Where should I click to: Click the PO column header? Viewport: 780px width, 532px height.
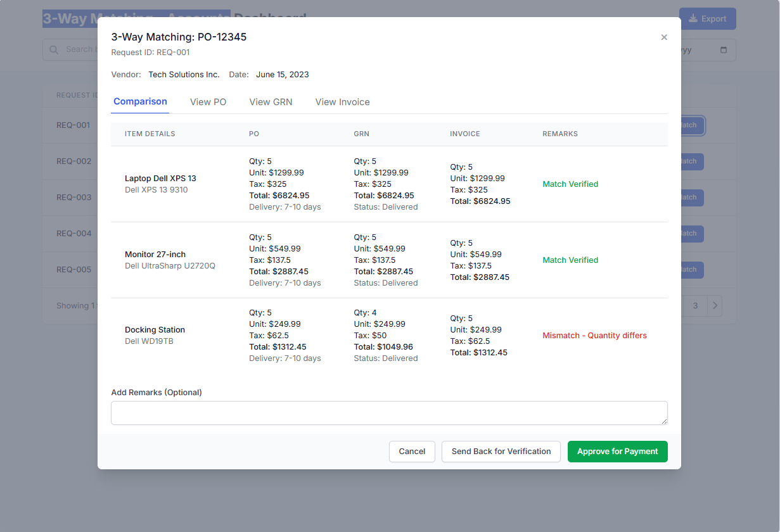(x=254, y=134)
